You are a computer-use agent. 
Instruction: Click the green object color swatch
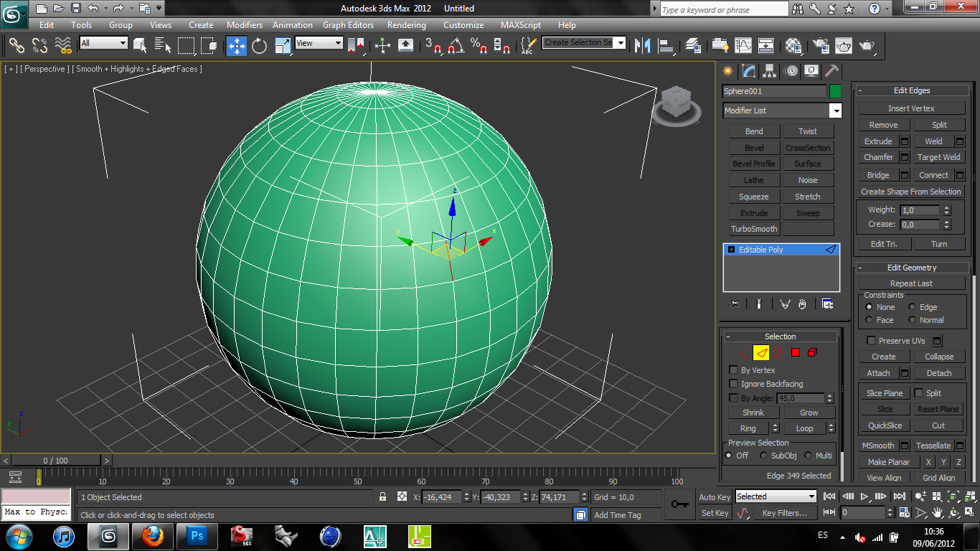[835, 91]
